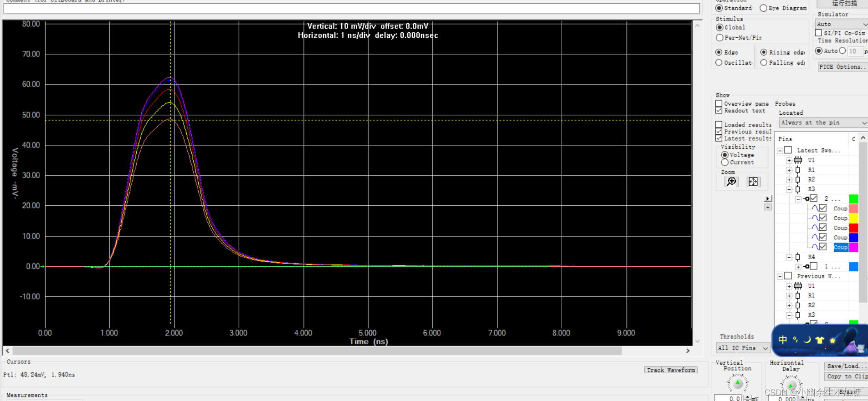Click the small plus button beside pins list
This screenshot has width=868, height=401.
768,207
